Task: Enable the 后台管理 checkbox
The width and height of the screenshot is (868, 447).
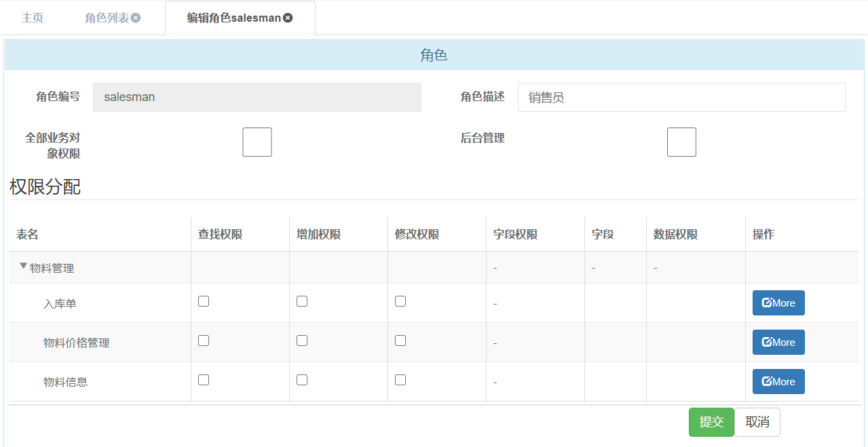Action: click(681, 142)
